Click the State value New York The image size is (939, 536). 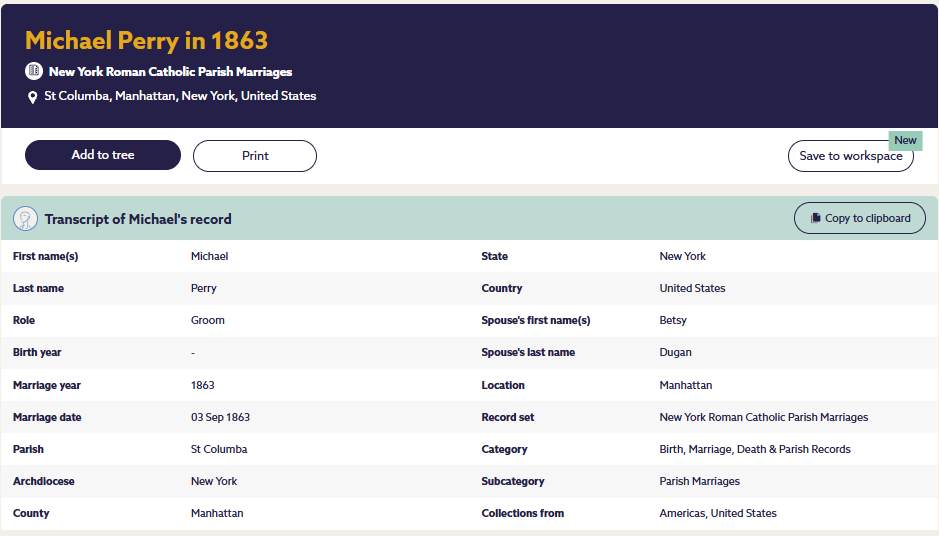point(683,256)
